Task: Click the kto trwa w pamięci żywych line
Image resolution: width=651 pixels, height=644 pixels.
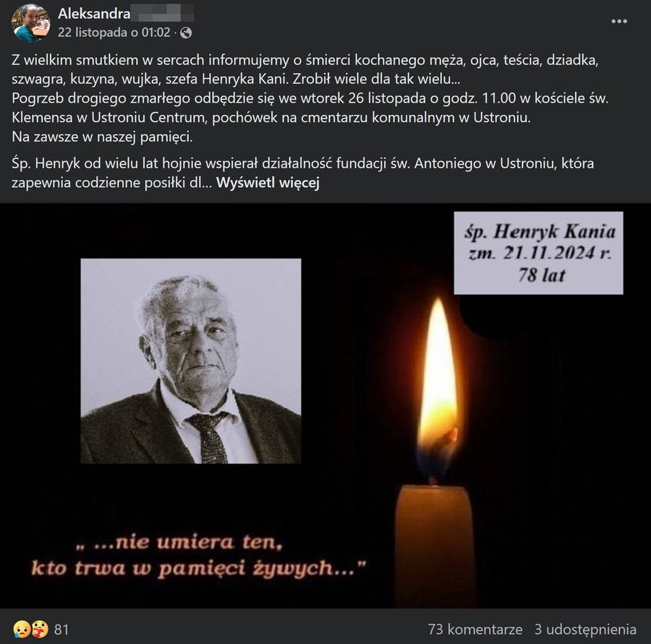Action: 198,568
